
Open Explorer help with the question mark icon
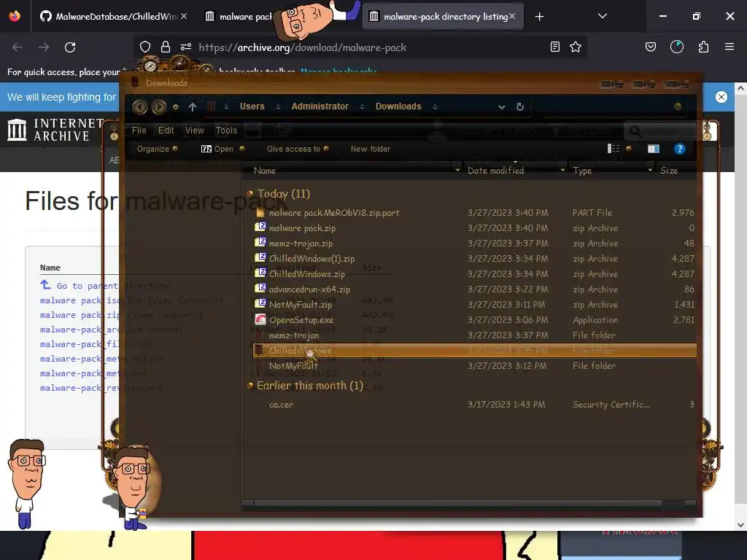coord(680,149)
